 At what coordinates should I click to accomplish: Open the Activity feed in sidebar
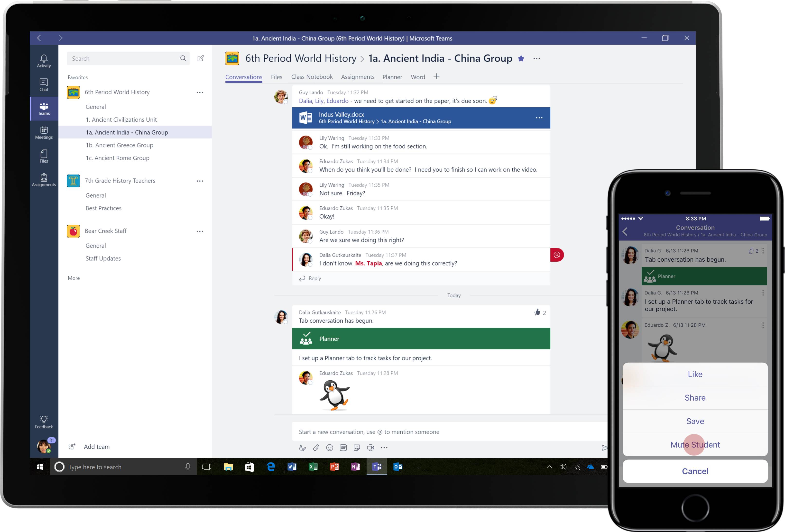[44, 61]
